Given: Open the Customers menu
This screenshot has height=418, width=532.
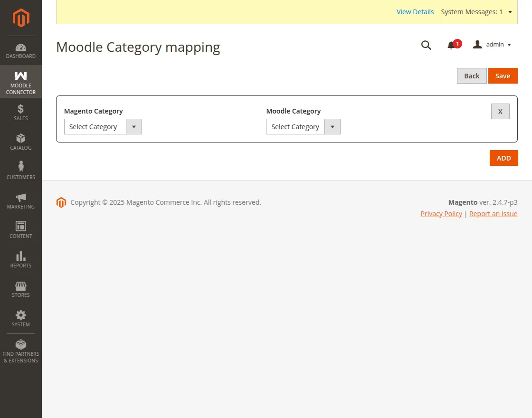Looking at the screenshot, I should [x=21, y=171].
